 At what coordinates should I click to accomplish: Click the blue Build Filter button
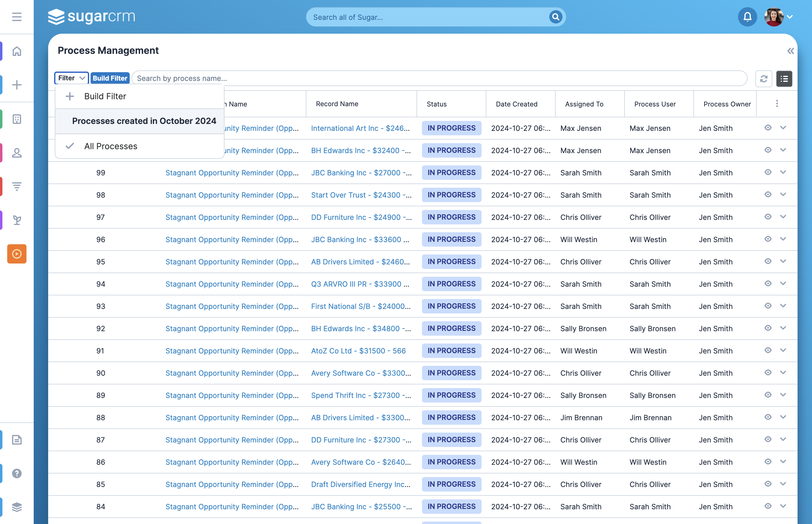click(x=110, y=78)
